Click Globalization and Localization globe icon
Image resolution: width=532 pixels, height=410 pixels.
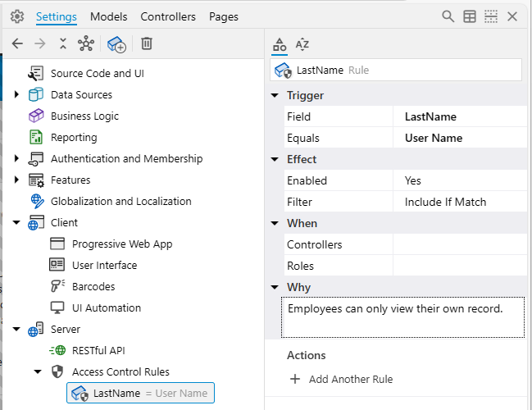coord(37,201)
